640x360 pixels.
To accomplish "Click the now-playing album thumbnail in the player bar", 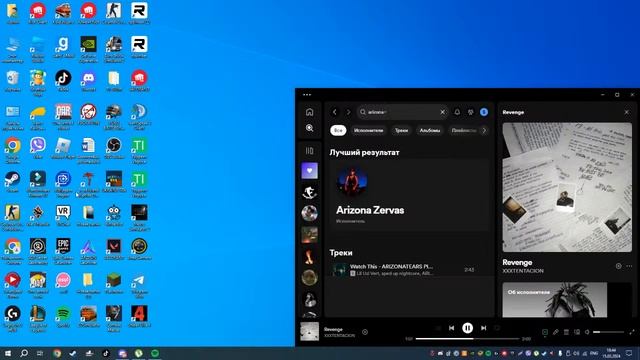I will [x=309, y=331].
